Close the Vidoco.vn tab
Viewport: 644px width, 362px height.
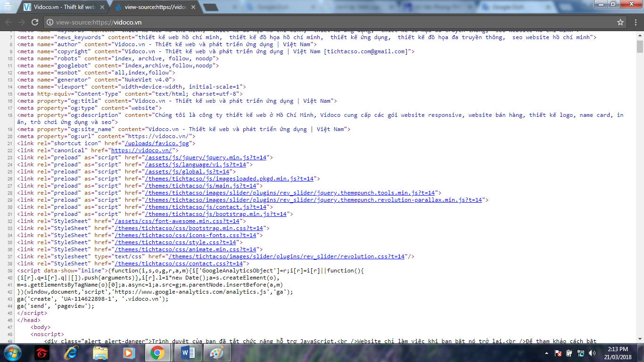coord(102,7)
